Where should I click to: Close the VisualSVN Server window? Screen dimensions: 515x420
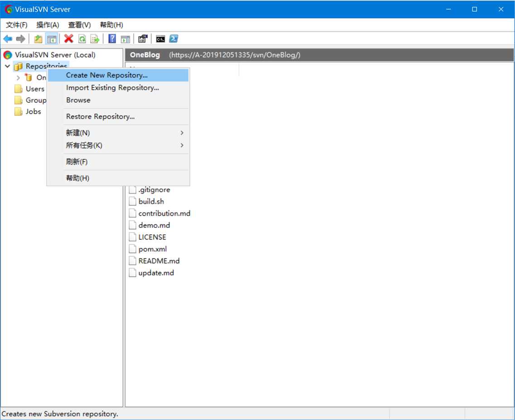(501, 9)
